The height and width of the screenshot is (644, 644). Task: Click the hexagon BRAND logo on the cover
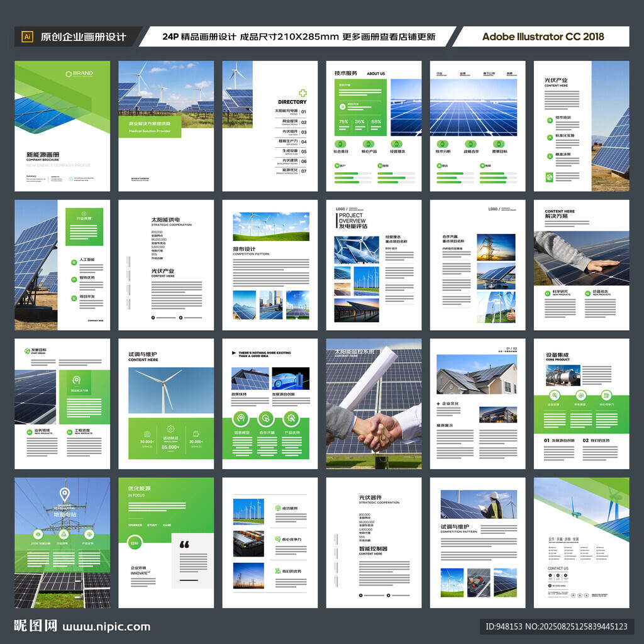click(79, 74)
